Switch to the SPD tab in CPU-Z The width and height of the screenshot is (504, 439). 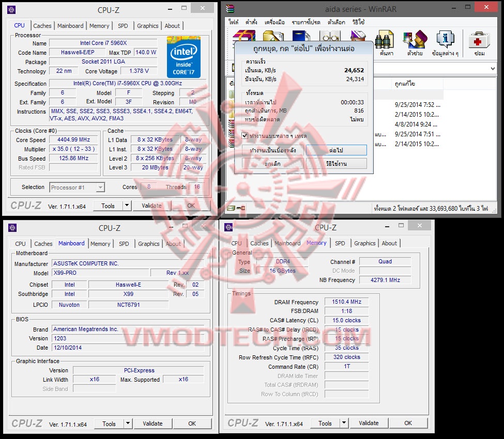(x=124, y=26)
